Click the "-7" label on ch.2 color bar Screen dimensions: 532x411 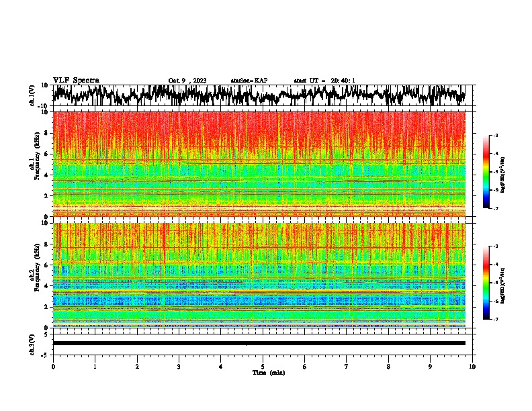click(496, 320)
